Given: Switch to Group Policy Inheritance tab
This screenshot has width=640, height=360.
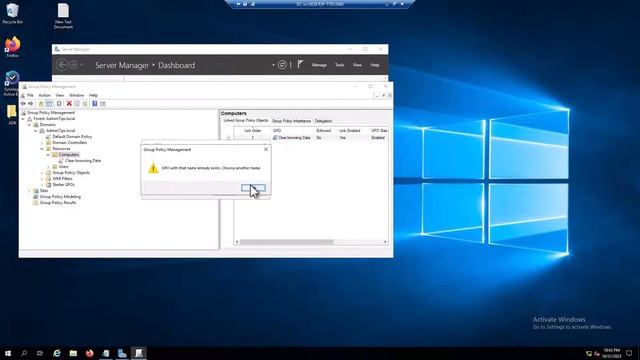Looking at the screenshot, I should coord(291,121).
